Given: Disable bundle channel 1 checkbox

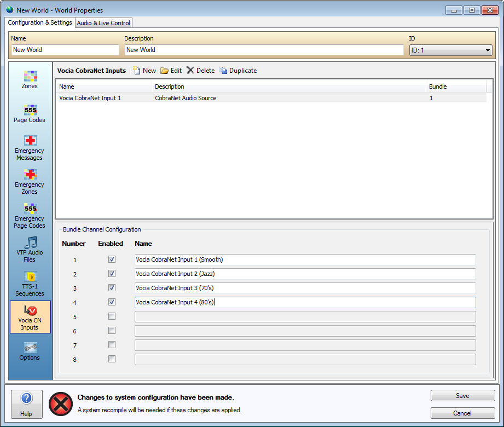Looking at the screenshot, I should click(x=112, y=259).
